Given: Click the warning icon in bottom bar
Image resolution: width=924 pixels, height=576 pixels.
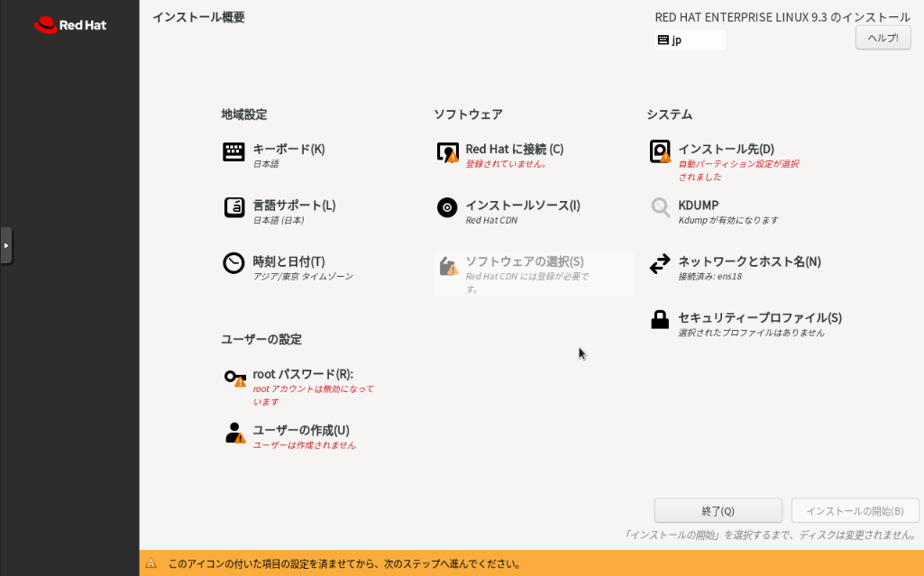Looking at the screenshot, I should point(151,563).
